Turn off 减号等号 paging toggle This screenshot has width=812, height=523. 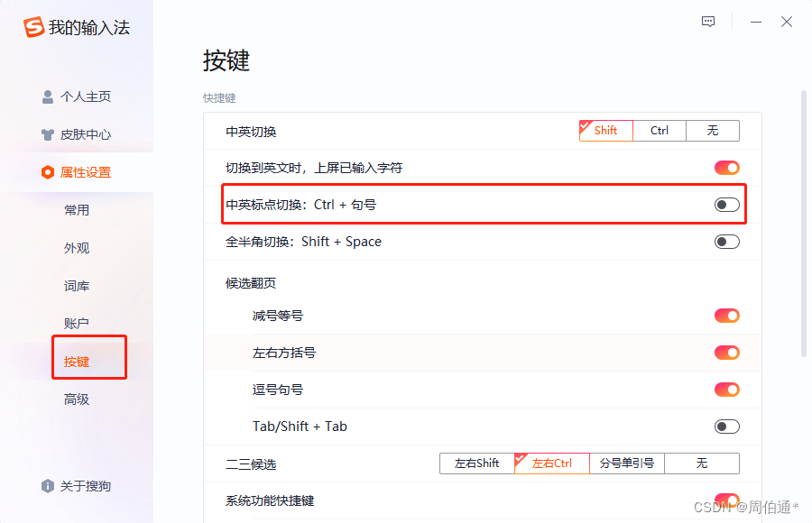pyautogui.click(x=726, y=316)
